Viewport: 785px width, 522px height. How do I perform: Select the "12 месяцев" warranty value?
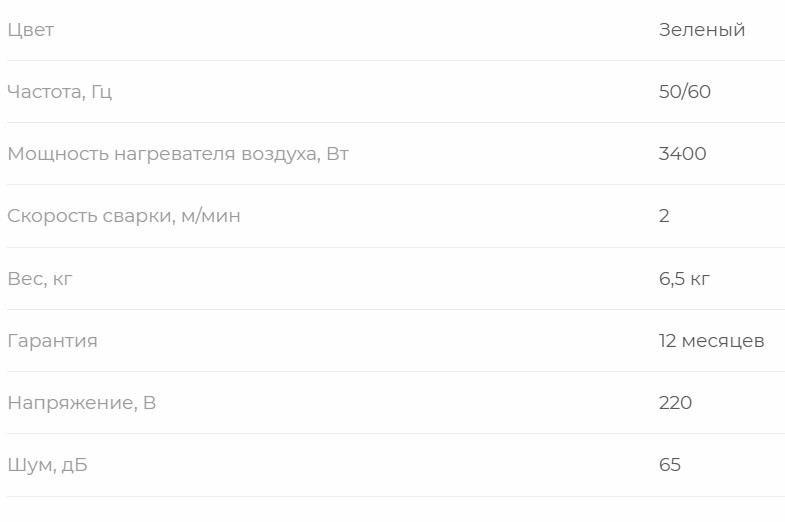711,341
